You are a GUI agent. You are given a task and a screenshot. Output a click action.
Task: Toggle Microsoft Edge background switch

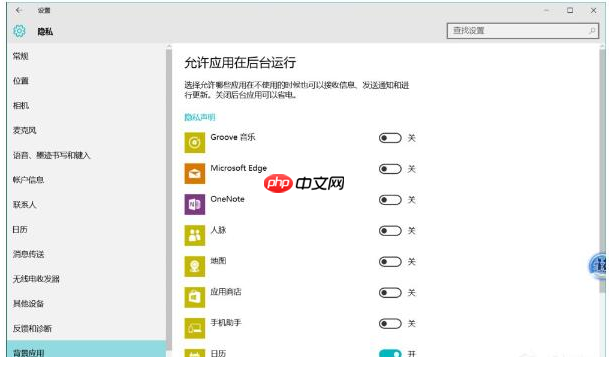point(390,169)
